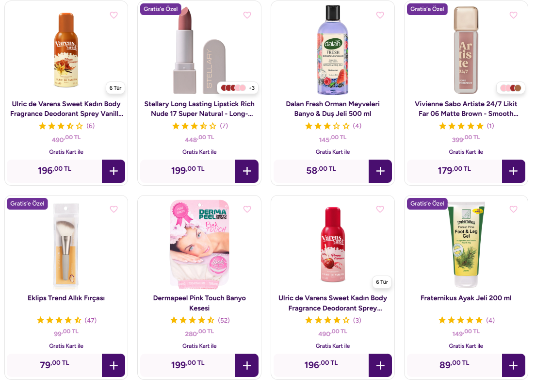Favorite the Dalan Fresh shower gel

pos(380,16)
